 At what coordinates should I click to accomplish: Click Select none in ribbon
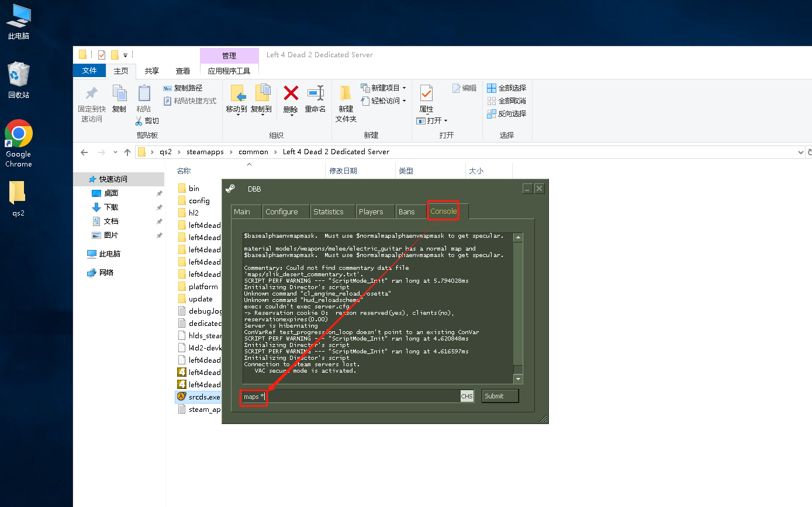pos(507,101)
